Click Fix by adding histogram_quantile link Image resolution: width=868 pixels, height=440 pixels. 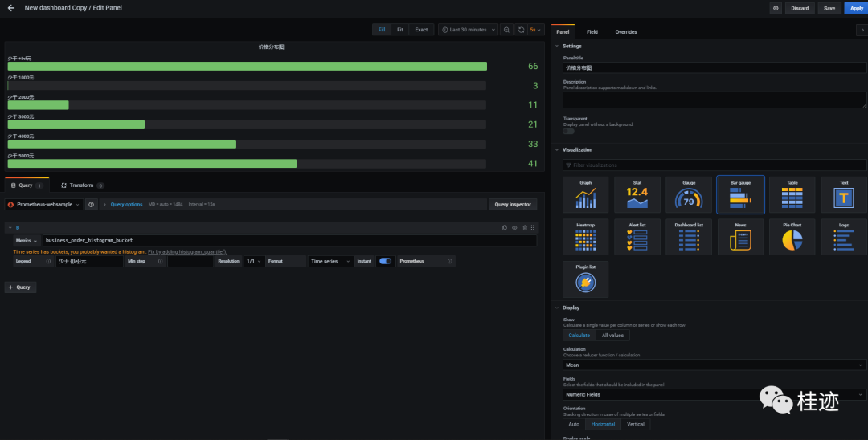(x=187, y=251)
